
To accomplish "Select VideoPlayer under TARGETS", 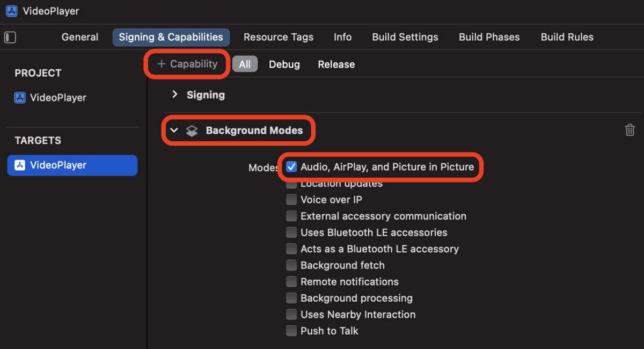I will coord(72,165).
